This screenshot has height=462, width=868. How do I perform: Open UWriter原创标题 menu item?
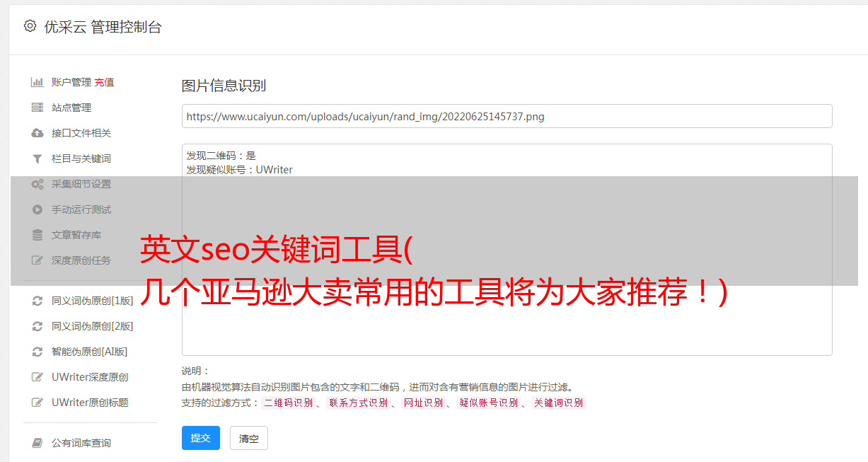click(90, 403)
